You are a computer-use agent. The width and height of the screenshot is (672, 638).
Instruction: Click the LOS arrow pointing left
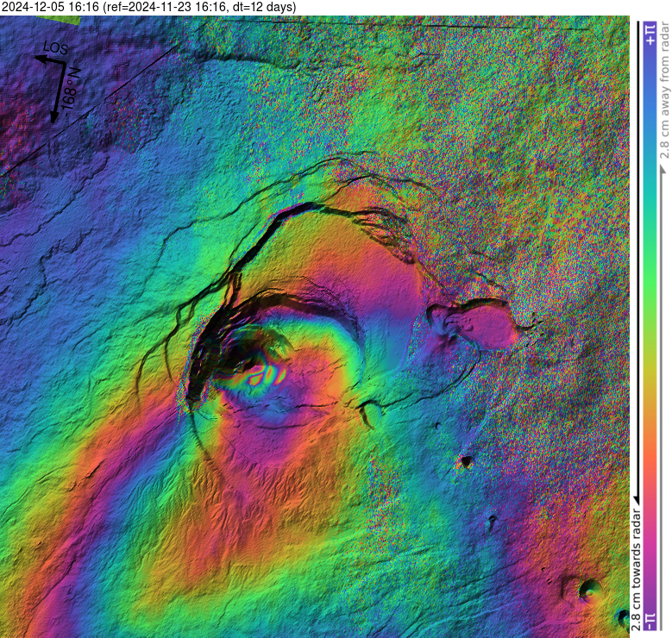[43, 59]
